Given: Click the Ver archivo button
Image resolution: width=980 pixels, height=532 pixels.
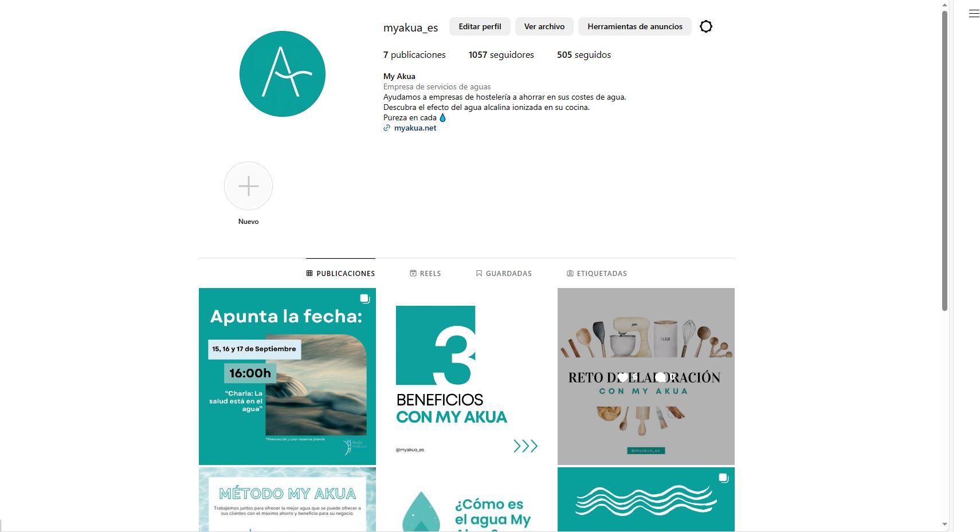Looking at the screenshot, I should [544, 26].
